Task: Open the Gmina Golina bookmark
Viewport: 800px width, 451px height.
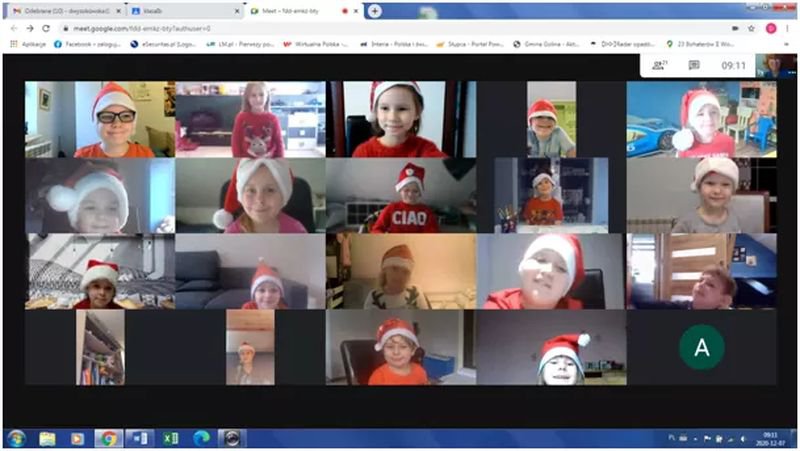Action: click(x=546, y=44)
